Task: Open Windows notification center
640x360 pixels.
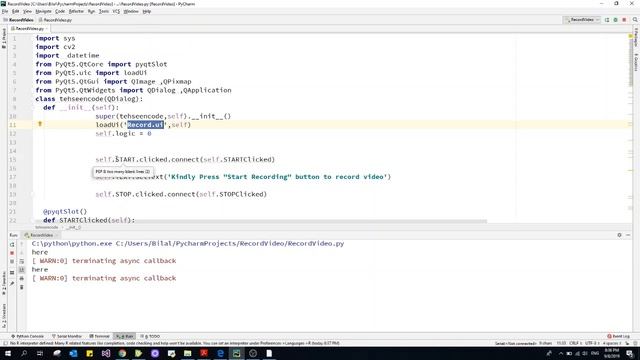Action: [x=630, y=353]
